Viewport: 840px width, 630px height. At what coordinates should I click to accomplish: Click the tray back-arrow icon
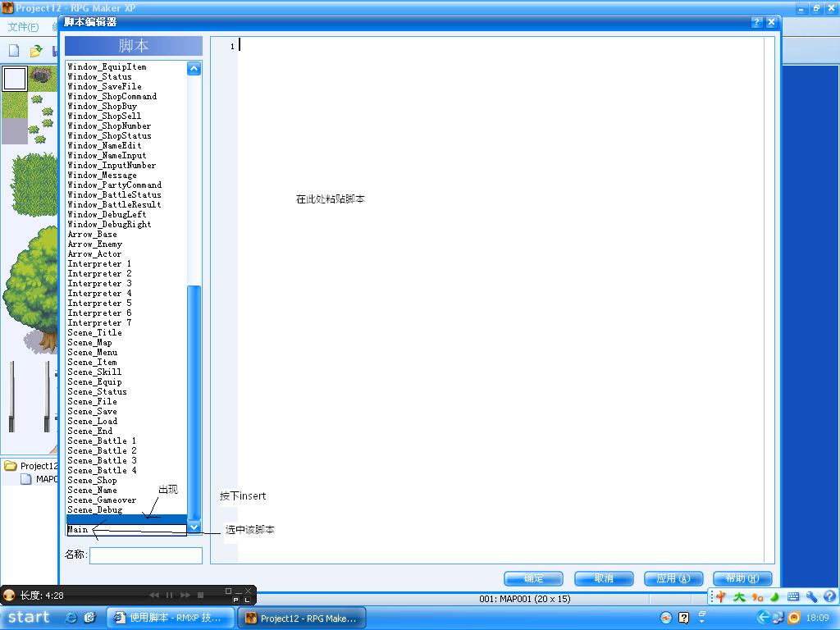coord(764,617)
